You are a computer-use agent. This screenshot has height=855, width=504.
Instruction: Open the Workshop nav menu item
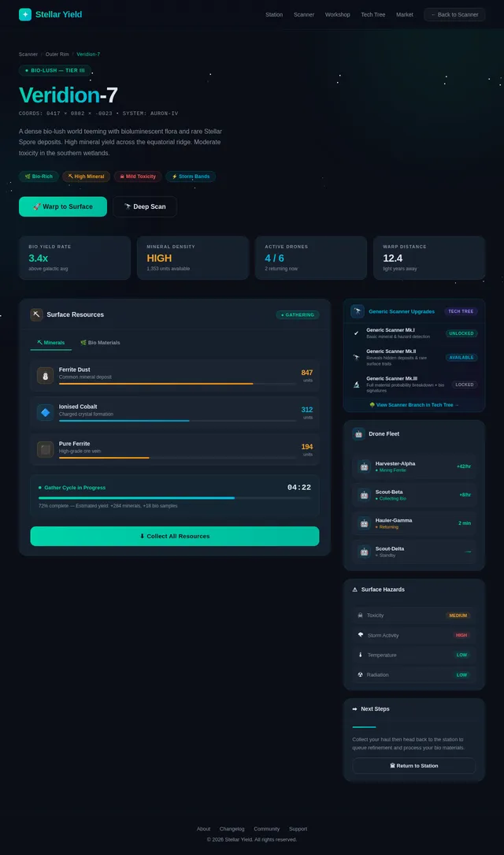[x=338, y=15]
